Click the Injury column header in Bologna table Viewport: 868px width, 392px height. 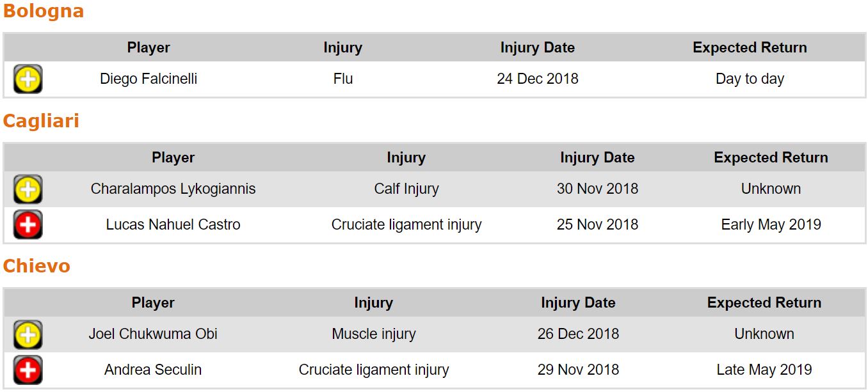342,48
